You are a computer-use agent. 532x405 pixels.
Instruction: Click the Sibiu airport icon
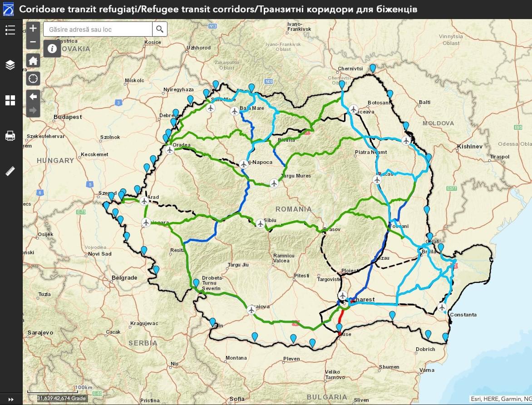point(260,223)
